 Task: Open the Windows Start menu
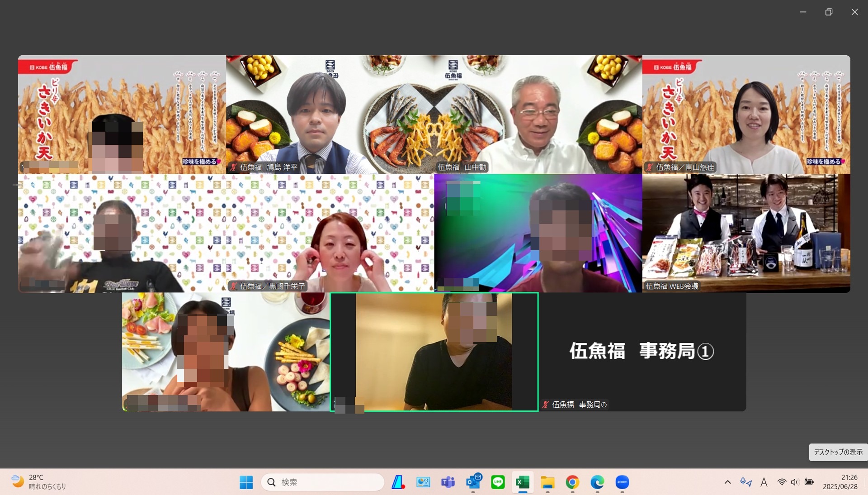pos(246,482)
